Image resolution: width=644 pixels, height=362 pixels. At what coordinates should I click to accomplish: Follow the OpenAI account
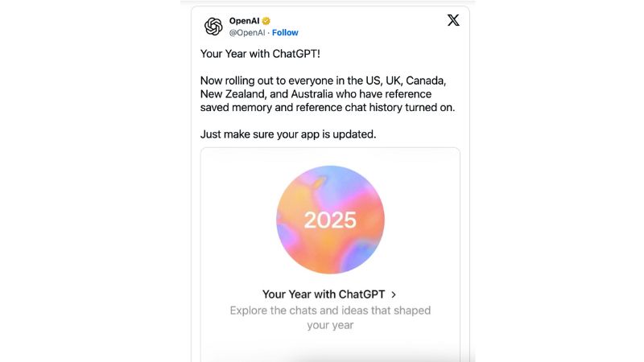click(285, 33)
